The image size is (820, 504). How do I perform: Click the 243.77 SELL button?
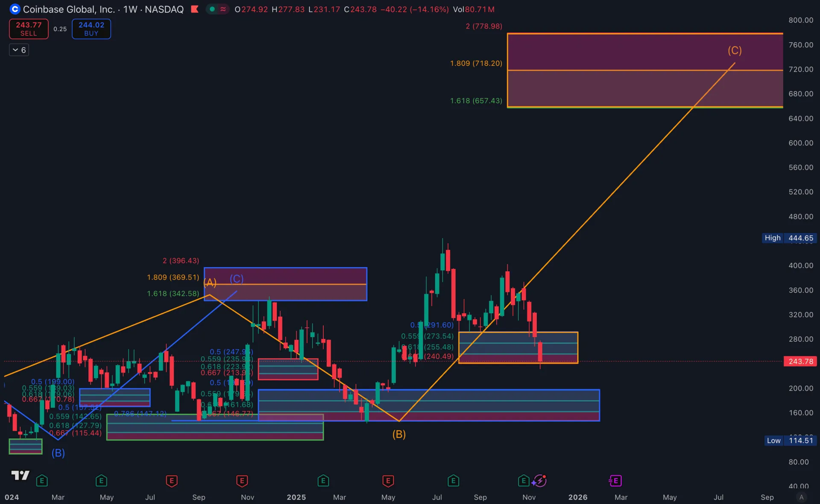(x=29, y=29)
